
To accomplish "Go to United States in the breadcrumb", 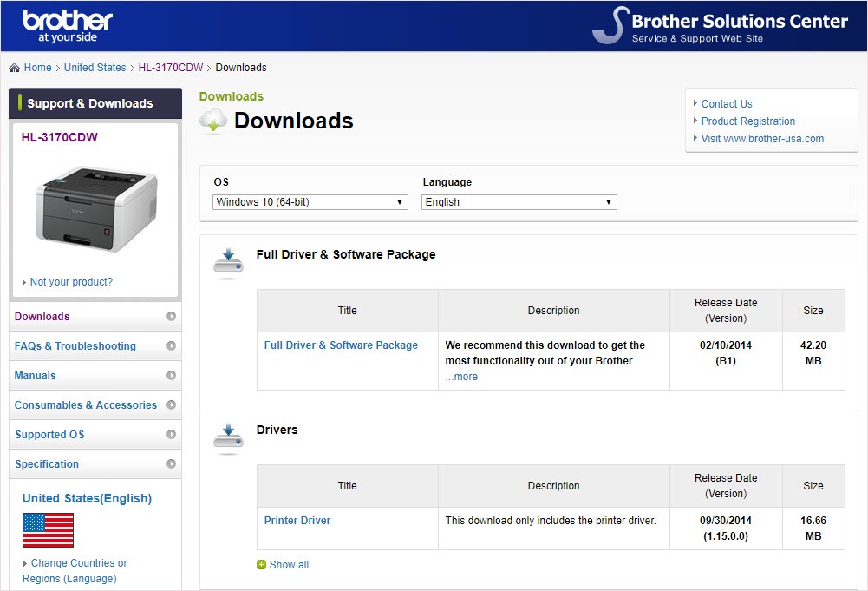I will click(95, 68).
